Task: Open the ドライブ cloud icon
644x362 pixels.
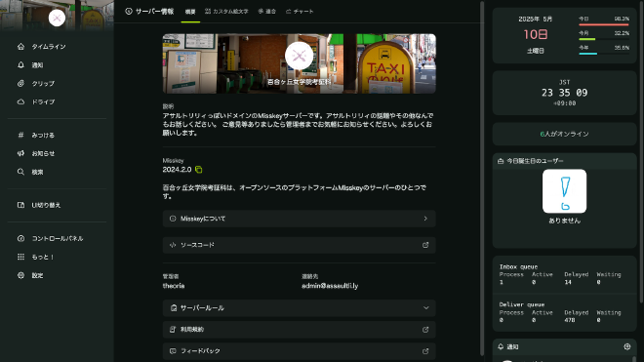Action: click(20, 101)
